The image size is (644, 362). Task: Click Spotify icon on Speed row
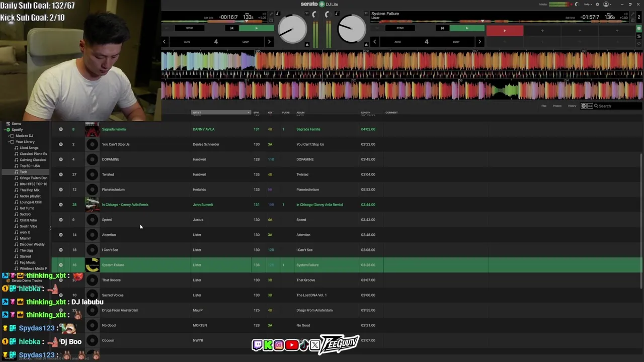61,220
